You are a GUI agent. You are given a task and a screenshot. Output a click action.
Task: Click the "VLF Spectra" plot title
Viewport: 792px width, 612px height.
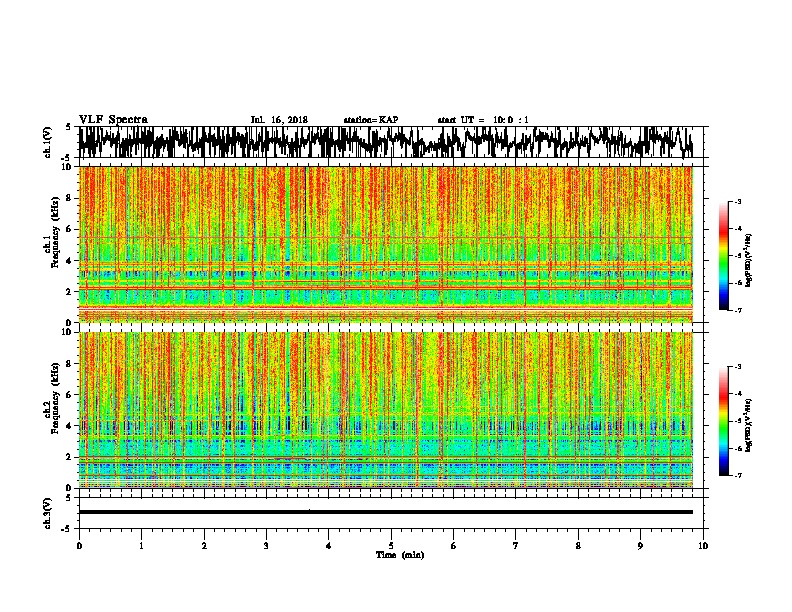tap(113, 120)
